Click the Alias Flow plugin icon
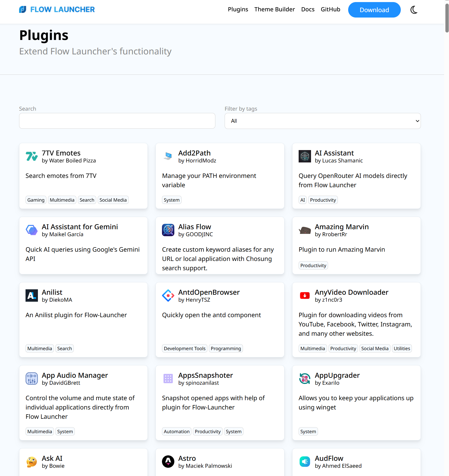 (168, 230)
